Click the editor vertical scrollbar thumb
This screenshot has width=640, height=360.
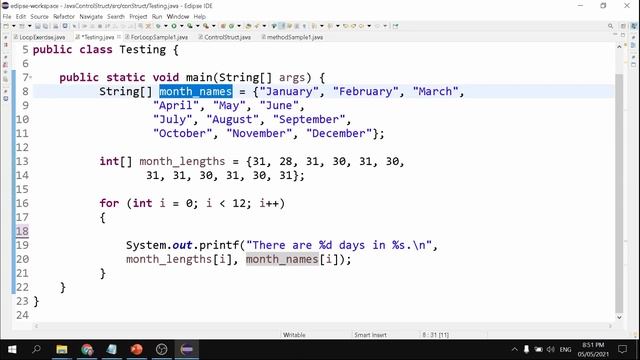pos(619,193)
